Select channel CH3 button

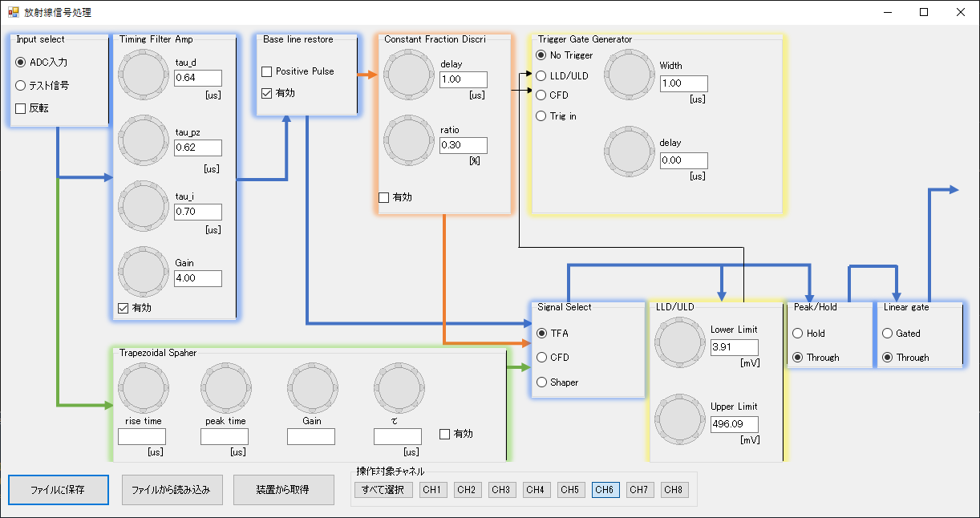point(502,490)
